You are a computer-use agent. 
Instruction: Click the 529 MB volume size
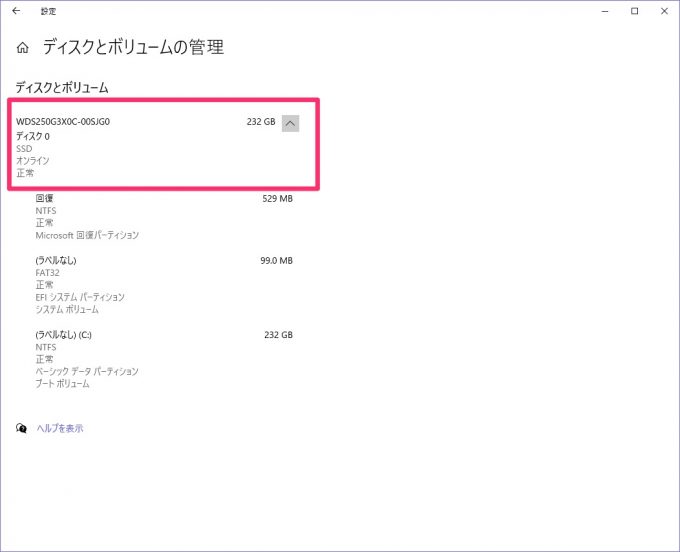tap(278, 199)
